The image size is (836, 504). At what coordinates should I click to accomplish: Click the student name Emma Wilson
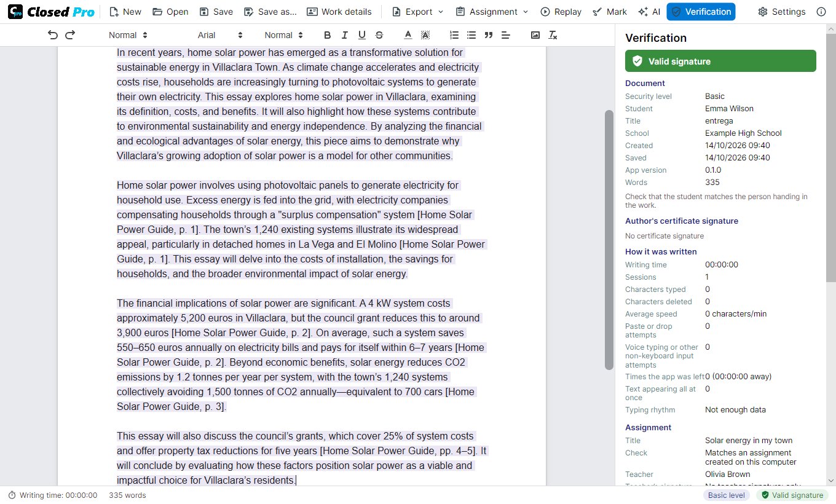[729, 109]
